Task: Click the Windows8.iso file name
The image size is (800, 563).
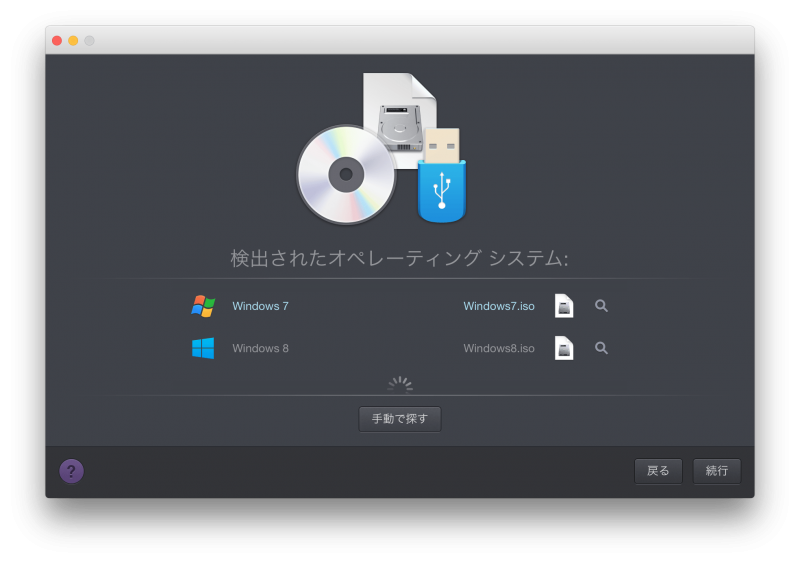Action: [499, 348]
